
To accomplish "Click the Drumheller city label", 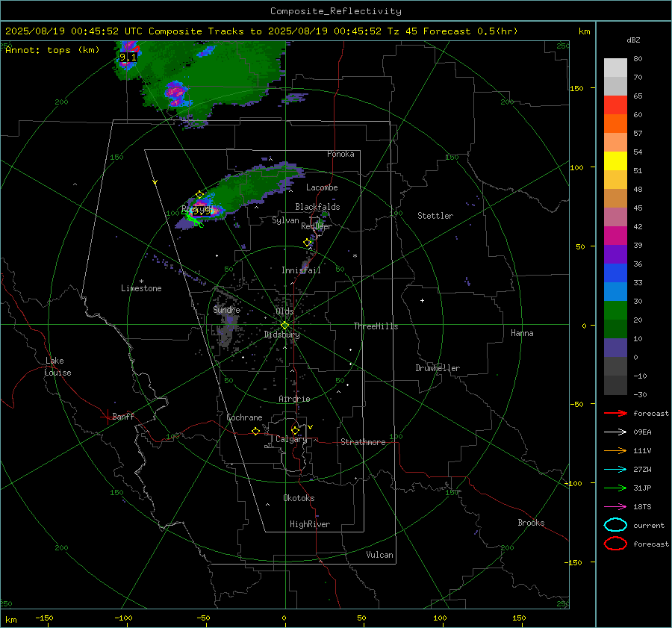I will 438,368.
